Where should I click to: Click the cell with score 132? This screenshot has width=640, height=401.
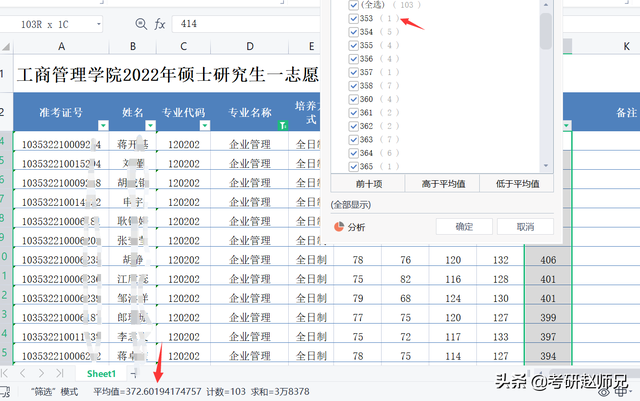click(500, 260)
